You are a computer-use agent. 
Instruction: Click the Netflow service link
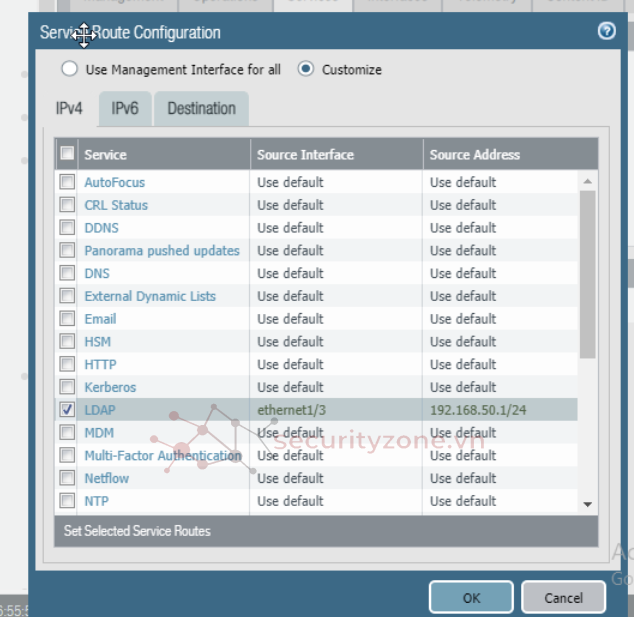pyautogui.click(x=107, y=478)
